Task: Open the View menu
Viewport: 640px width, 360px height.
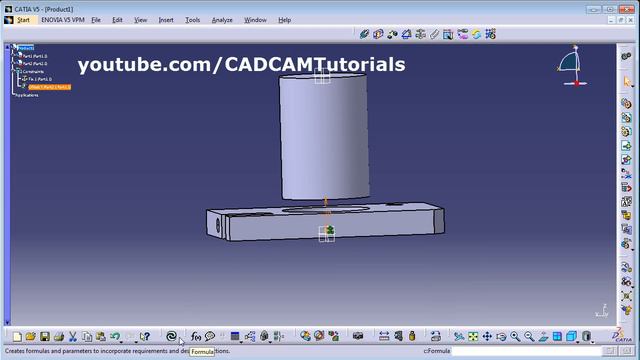Action: point(140,20)
